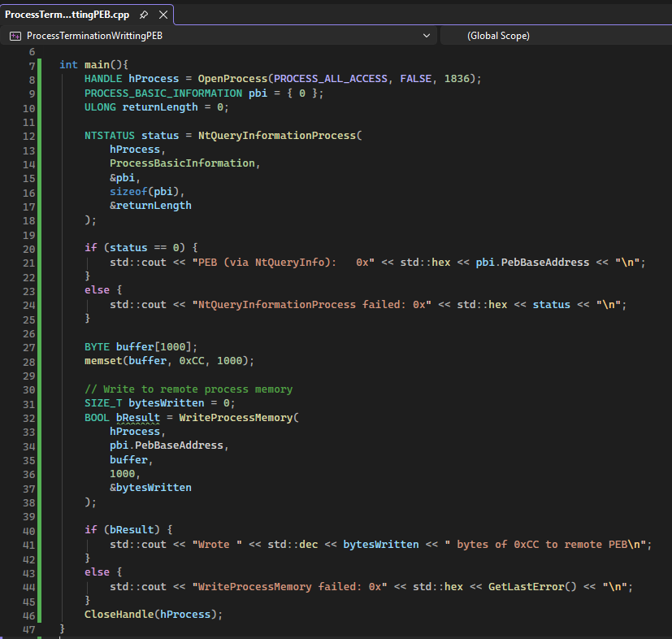The width and height of the screenshot is (672, 639).
Task: Click the process ID 1836
Action: pyautogui.click(x=457, y=79)
